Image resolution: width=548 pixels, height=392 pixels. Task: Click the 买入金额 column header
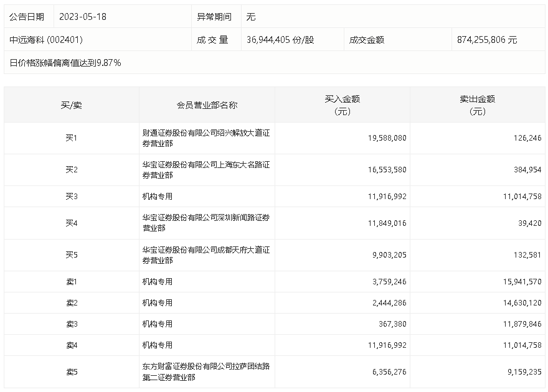click(342, 105)
